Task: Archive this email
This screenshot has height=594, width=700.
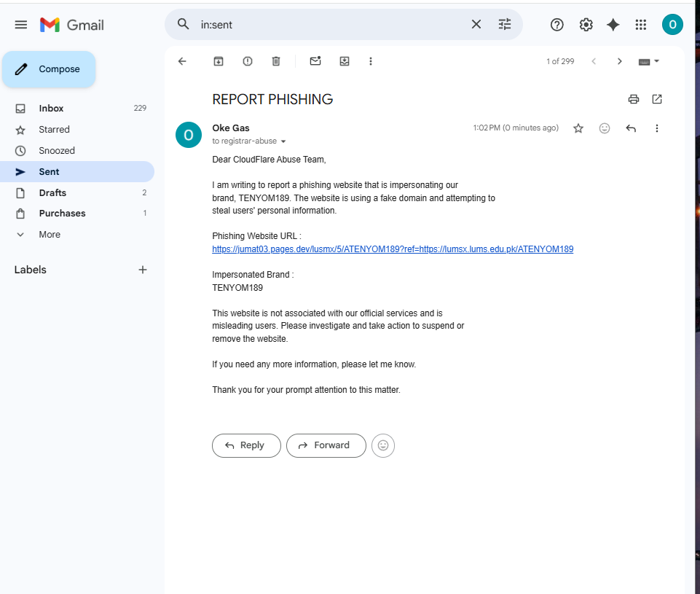Action: pos(219,61)
